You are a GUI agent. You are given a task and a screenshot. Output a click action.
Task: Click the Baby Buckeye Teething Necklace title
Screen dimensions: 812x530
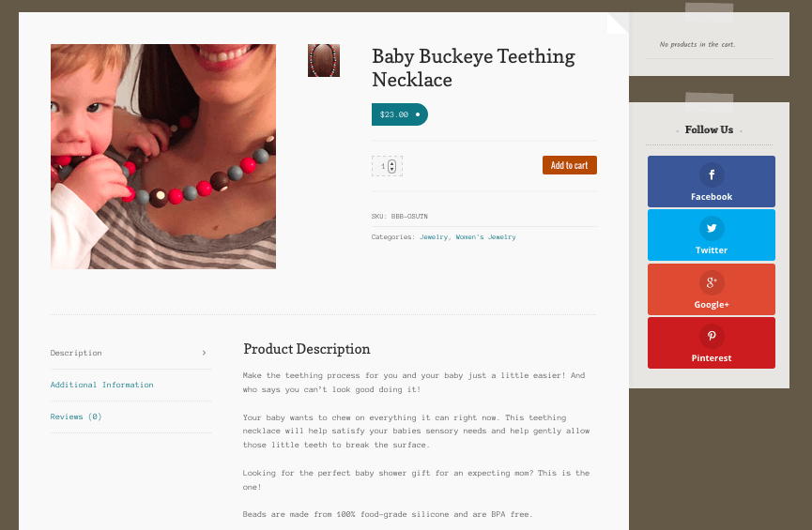click(x=473, y=68)
